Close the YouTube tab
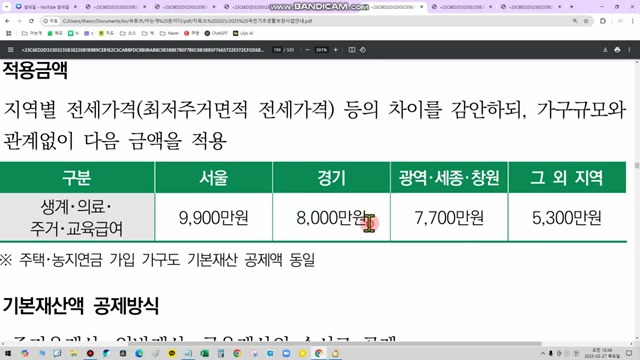640x360 pixels. point(76,7)
